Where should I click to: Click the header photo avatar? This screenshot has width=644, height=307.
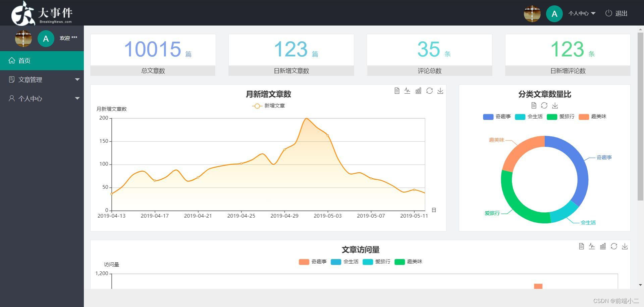pos(532,13)
